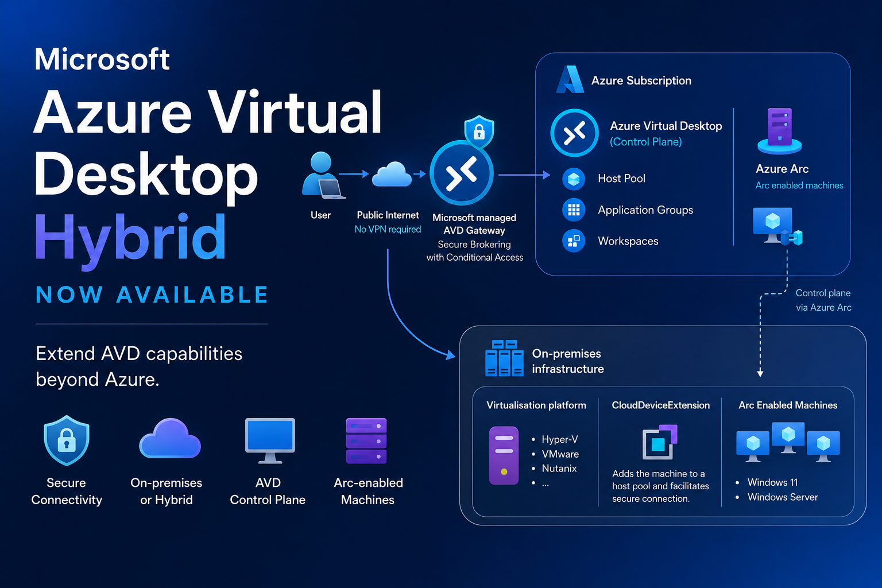Select the 'On-premises infrastructure' heading

point(568,361)
